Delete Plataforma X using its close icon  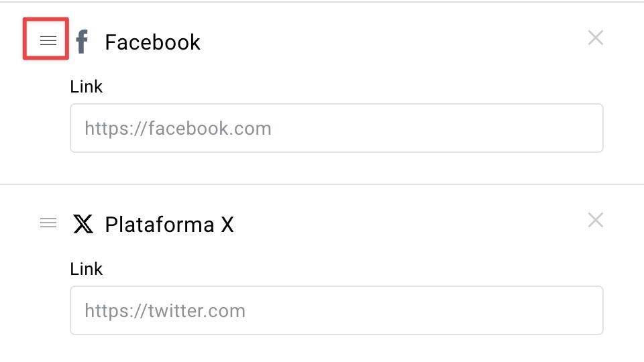[596, 220]
